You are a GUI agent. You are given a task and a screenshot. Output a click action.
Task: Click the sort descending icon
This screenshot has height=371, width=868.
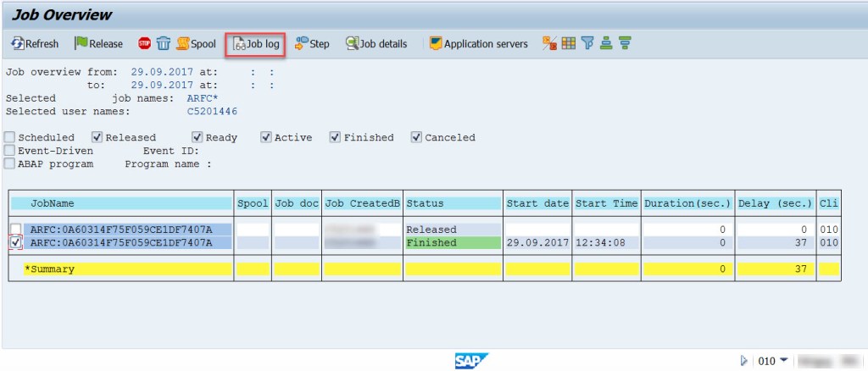tap(625, 44)
